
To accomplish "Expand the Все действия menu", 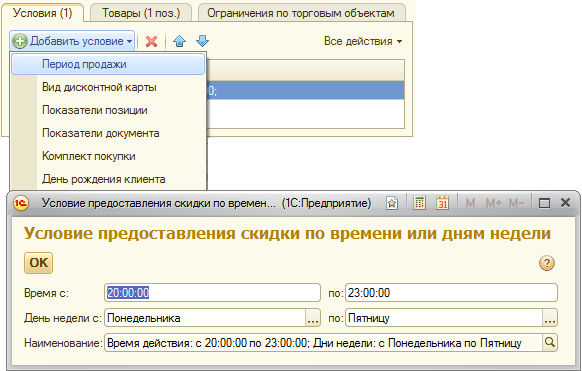I will [x=363, y=41].
